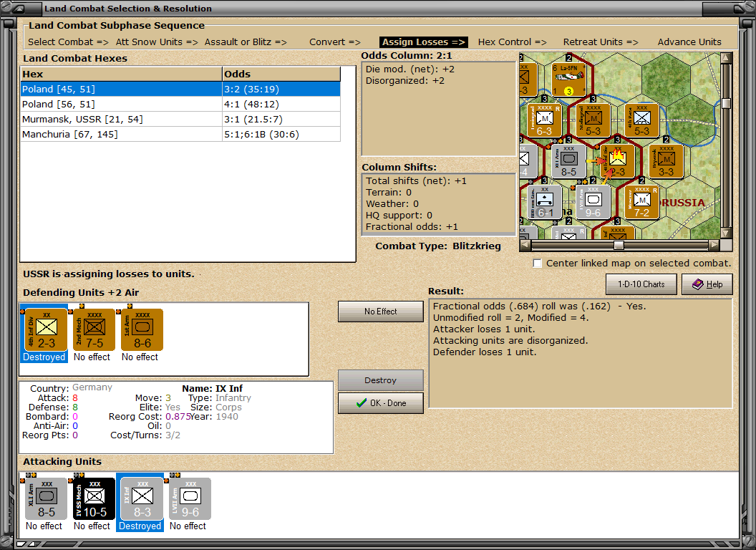756x550 pixels.
Task: Click the Att Snow Units subphase step
Action: pos(157,42)
